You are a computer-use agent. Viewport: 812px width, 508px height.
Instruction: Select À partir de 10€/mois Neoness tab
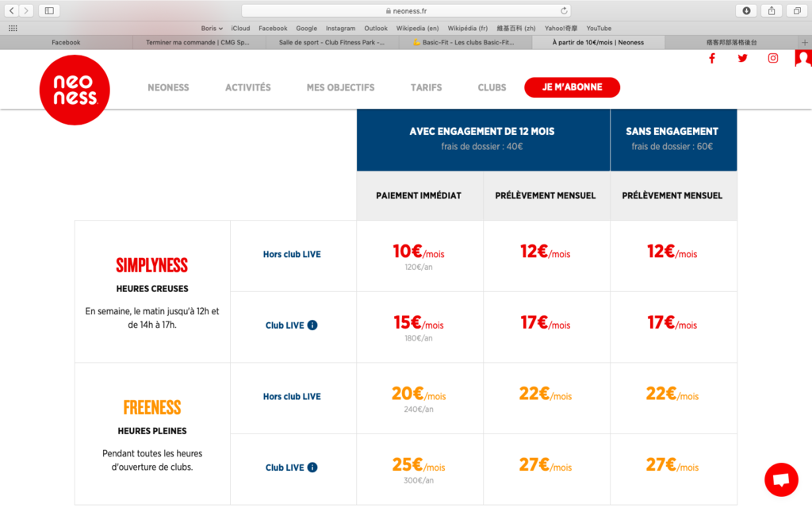point(598,43)
